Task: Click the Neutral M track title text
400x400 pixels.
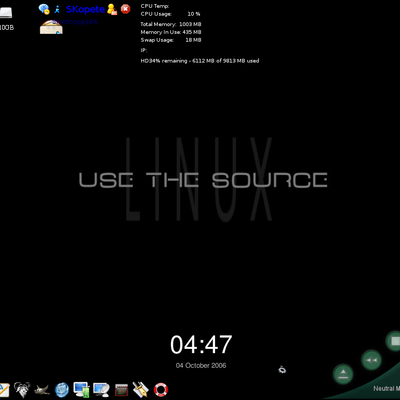Action: [386, 388]
